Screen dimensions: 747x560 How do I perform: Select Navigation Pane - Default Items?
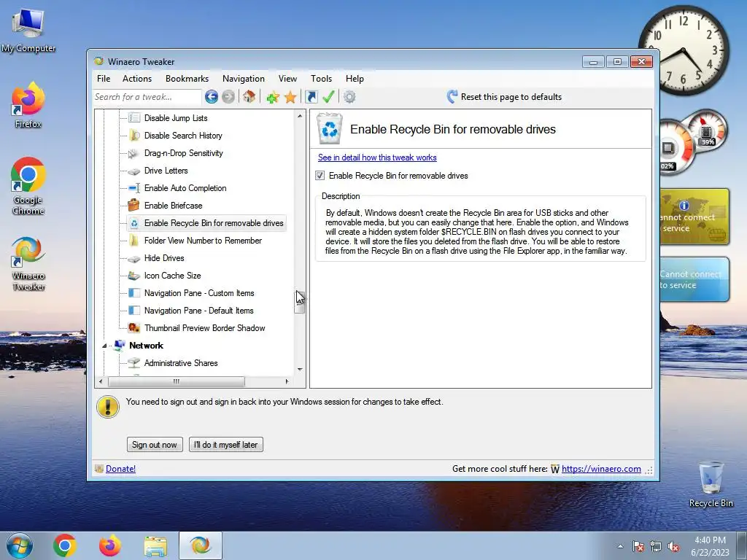coord(198,311)
